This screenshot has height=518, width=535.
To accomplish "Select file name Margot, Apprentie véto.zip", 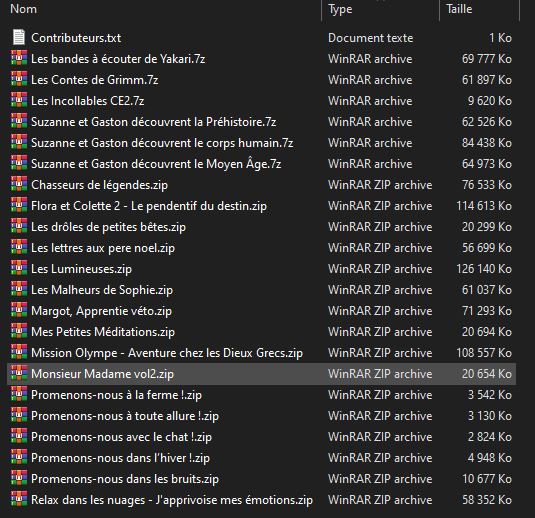I will [101, 311].
